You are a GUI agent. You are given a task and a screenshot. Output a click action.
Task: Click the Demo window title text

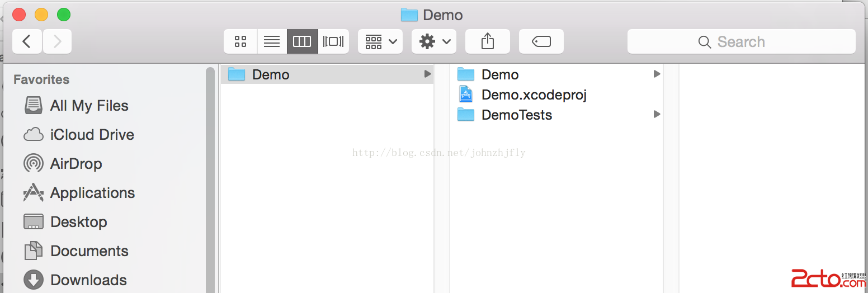click(443, 15)
